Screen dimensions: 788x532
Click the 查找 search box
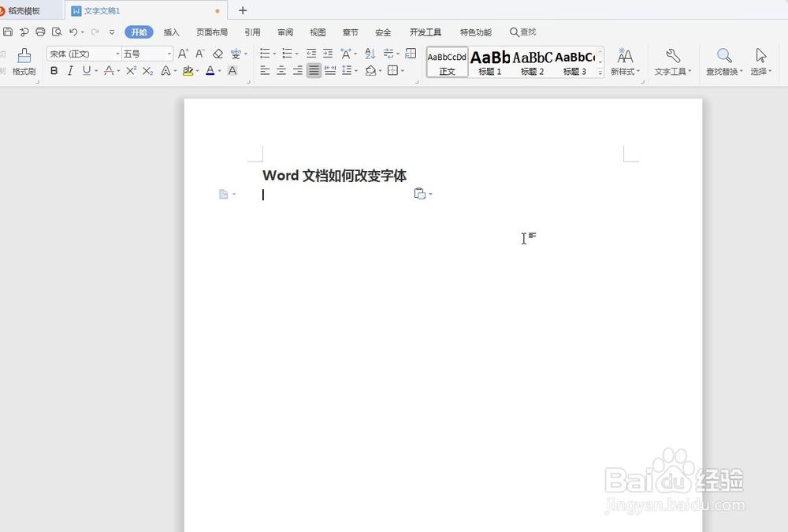click(x=523, y=32)
